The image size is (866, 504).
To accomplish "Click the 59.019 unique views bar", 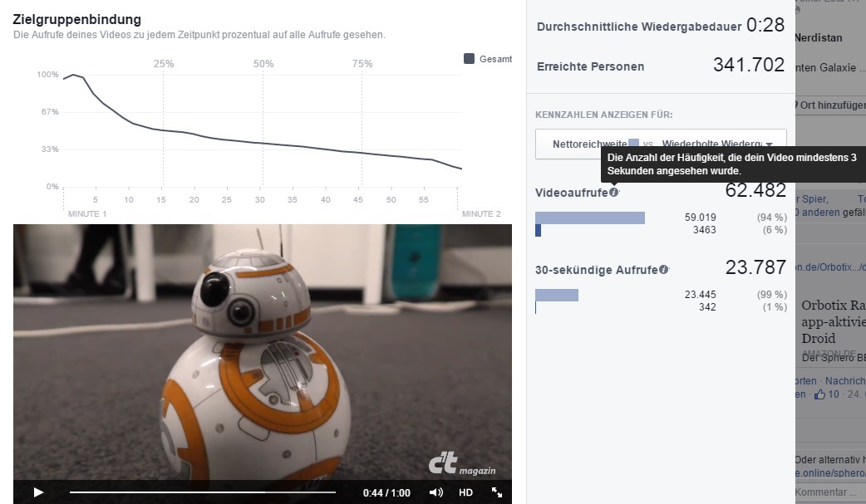I will tap(590, 218).
